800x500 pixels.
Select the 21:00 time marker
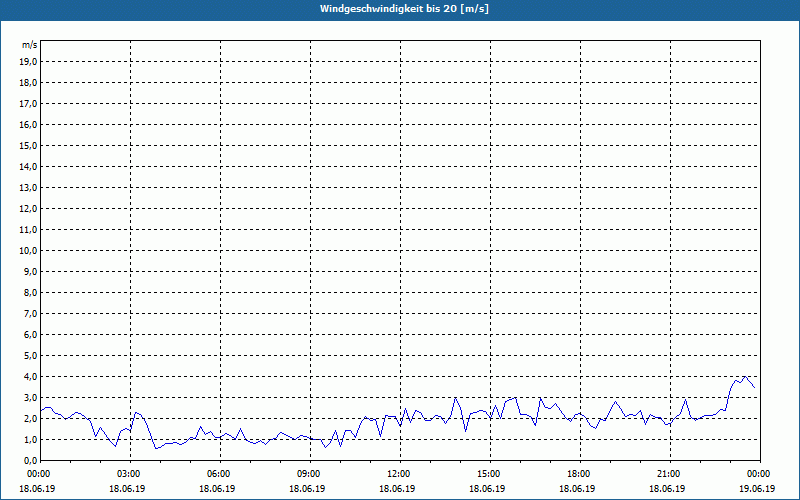coord(669,474)
